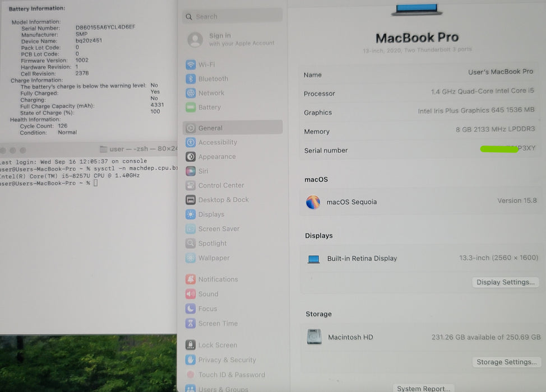Click Cycle Count 126 in battery info
The width and height of the screenshot is (546, 392).
[44, 126]
